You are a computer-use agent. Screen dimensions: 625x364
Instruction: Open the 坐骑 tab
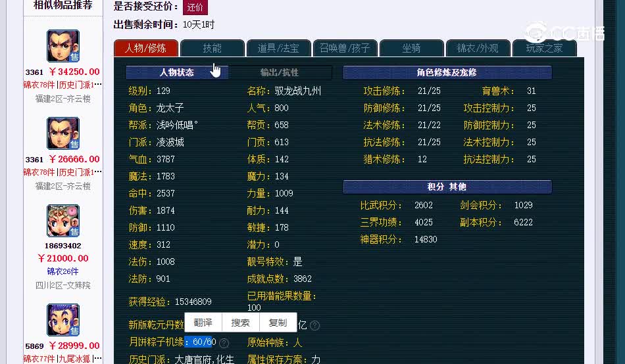tap(411, 48)
